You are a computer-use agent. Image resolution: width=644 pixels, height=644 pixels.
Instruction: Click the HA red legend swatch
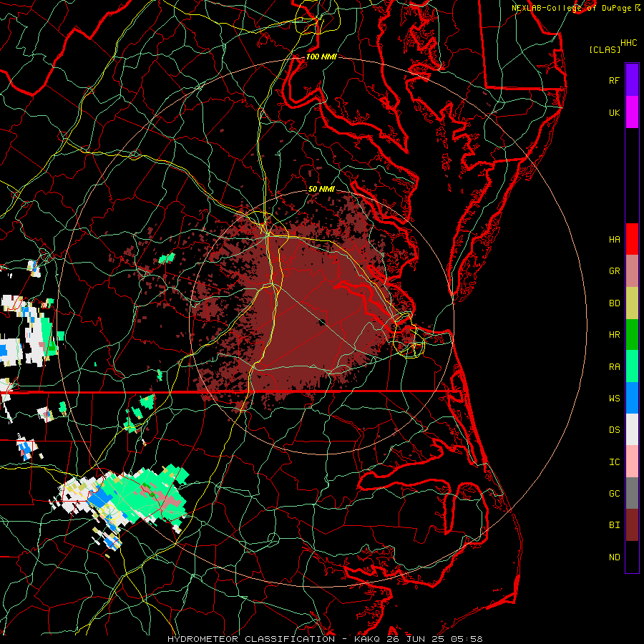click(x=632, y=239)
